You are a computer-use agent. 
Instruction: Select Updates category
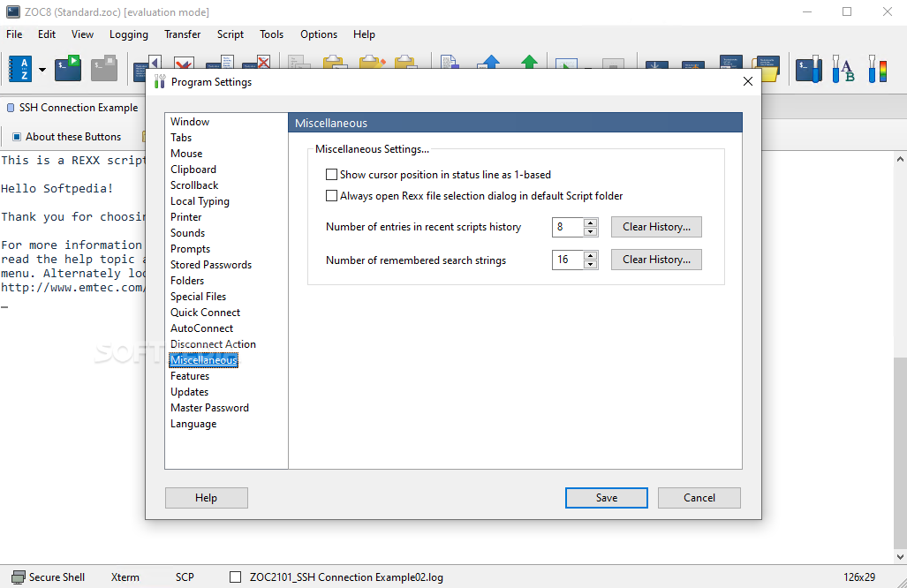[x=189, y=392]
